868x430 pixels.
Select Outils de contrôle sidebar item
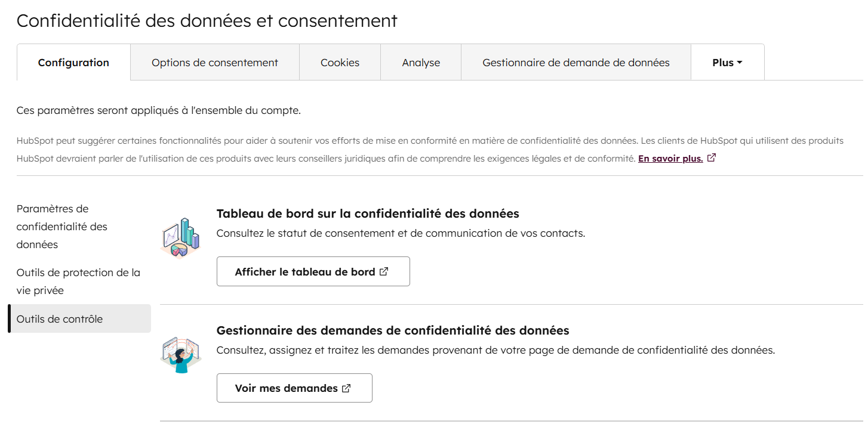(x=60, y=319)
